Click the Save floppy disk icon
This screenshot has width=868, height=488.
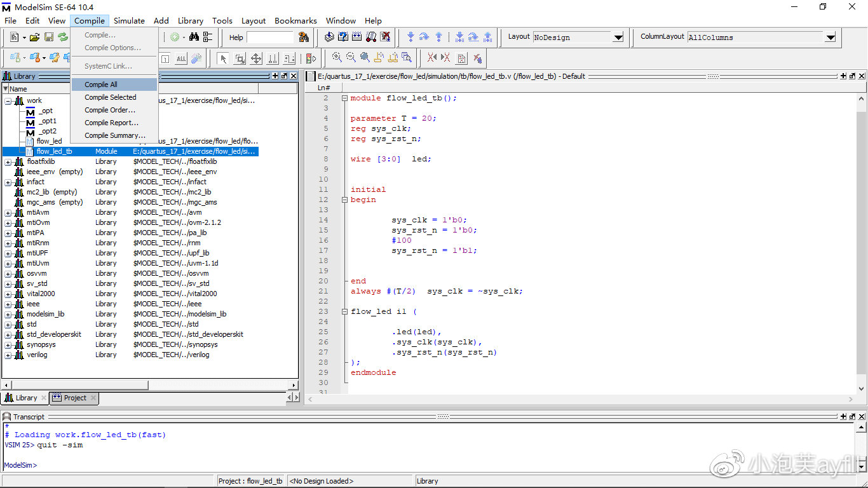48,37
